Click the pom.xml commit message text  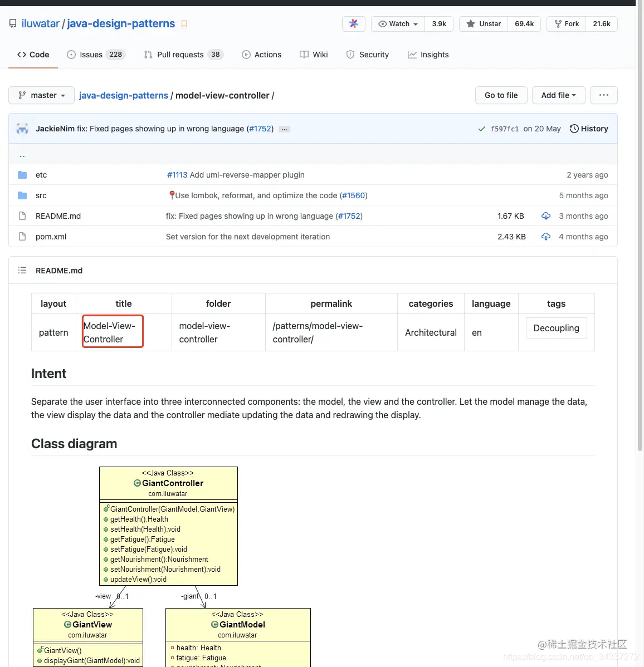pyautogui.click(x=248, y=237)
